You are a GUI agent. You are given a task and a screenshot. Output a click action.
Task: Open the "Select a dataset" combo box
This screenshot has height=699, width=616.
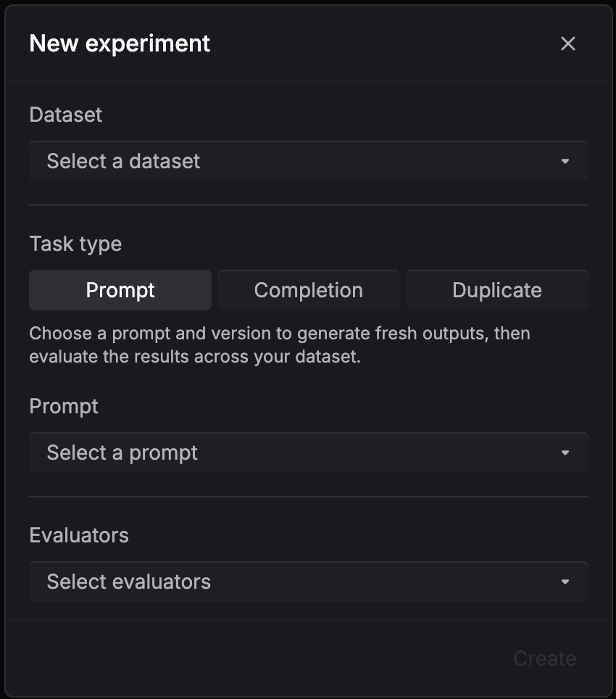[x=308, y=161]
